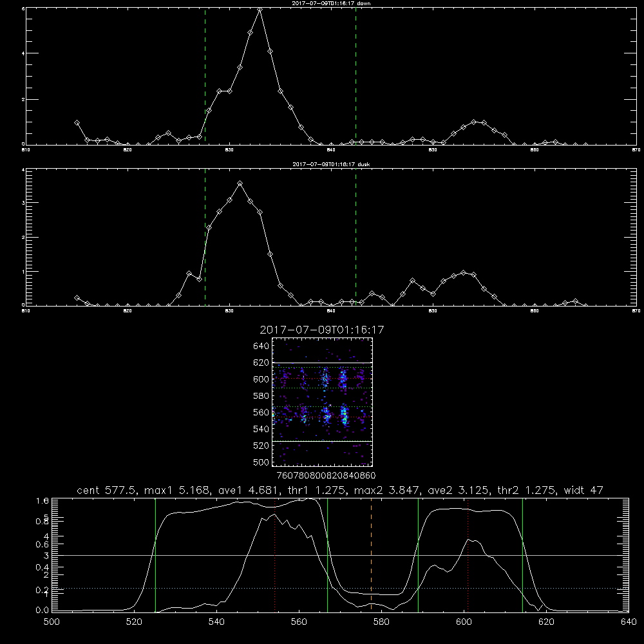This screenshot has width=644, height=644.
Task: Click the green dotted line near 567 in image
Action: click(x=322, y=406)
